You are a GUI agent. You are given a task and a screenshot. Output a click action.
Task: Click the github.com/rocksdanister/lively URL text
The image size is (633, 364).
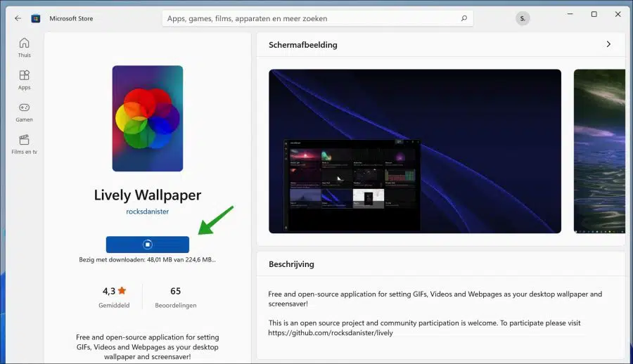pos(331,333)
